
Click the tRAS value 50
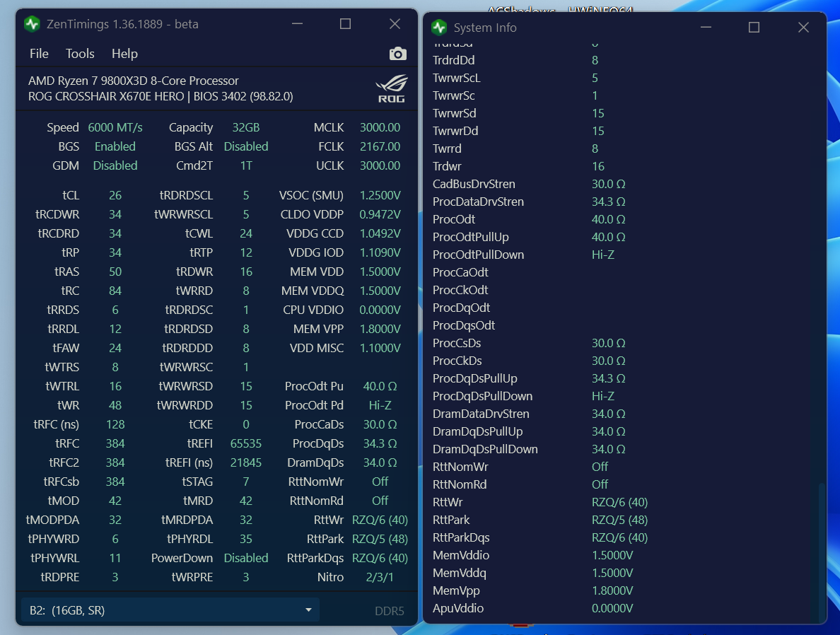pyautogui.click(x=115, y=272)
